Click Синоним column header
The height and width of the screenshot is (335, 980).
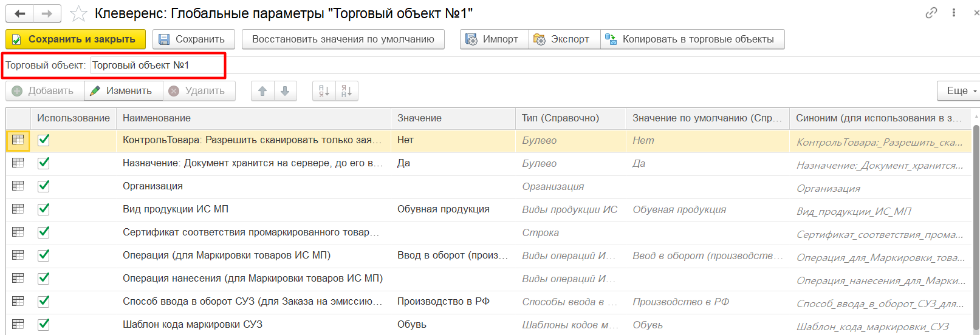(880, 118)
